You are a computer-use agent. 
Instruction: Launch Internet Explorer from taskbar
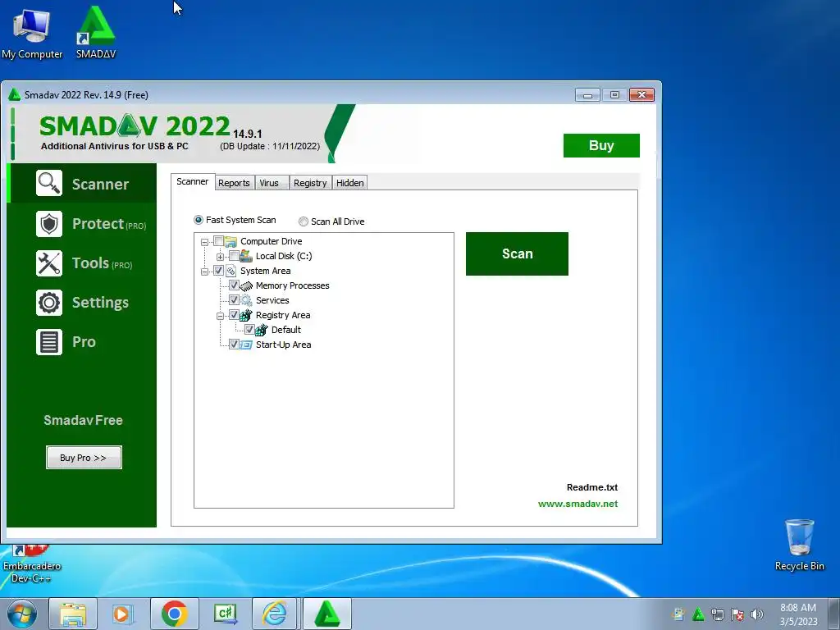(x=274, y=614)
